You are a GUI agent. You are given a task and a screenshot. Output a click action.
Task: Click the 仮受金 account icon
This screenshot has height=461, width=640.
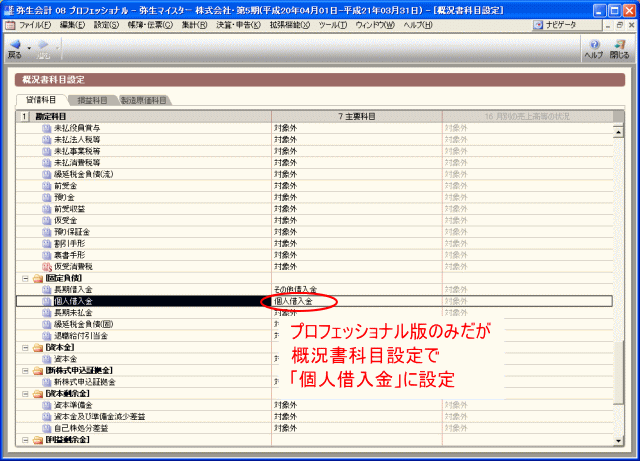coord(47,220)
